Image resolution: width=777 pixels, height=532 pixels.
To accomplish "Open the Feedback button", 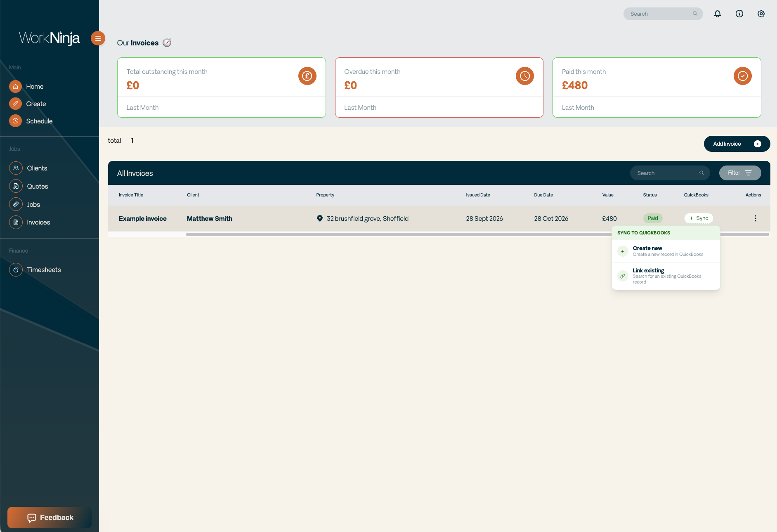I will point(50,518).
